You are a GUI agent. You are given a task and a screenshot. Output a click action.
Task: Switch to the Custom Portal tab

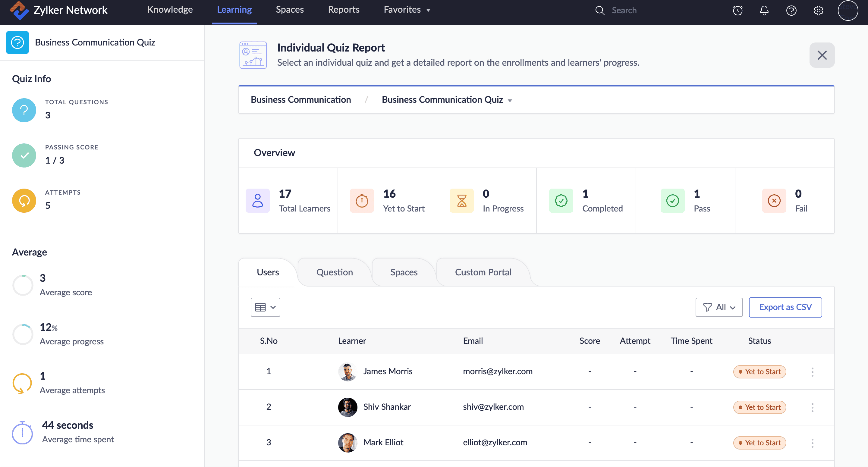[x=483, y=272]
